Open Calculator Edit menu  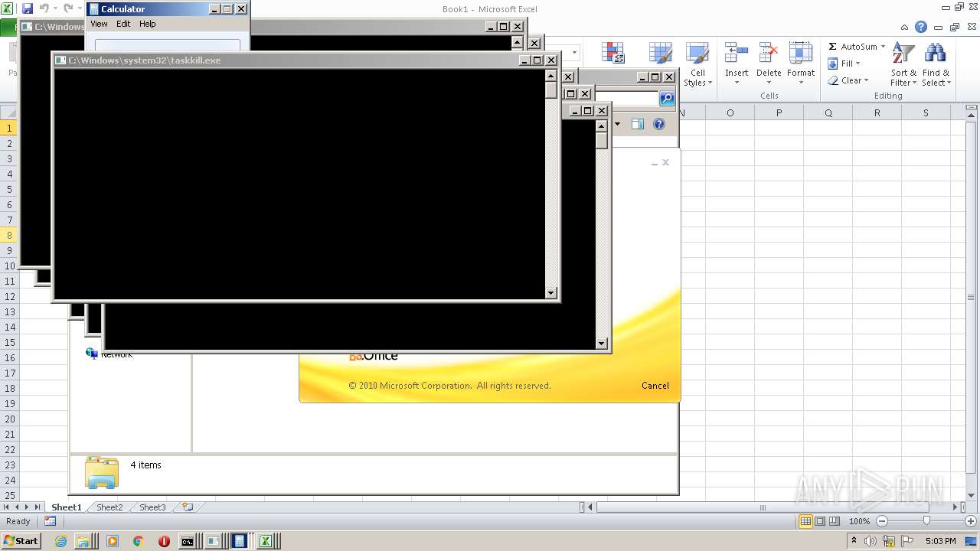coord(123,24)
